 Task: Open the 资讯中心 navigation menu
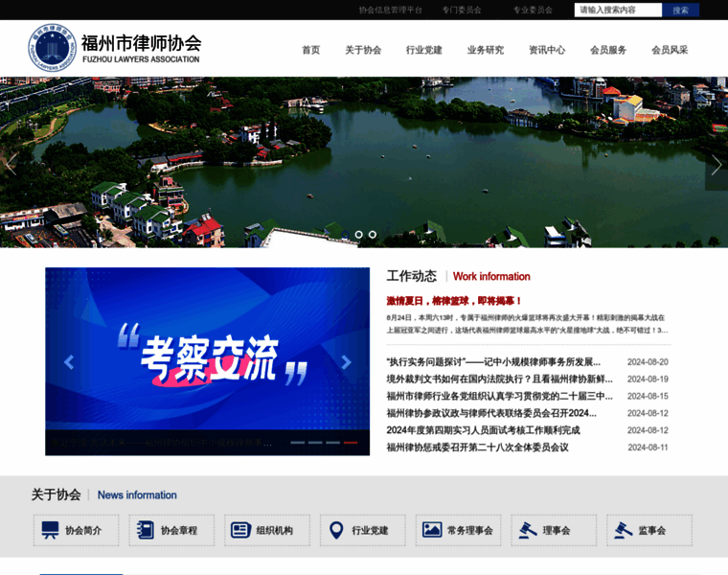coord(546,50)
